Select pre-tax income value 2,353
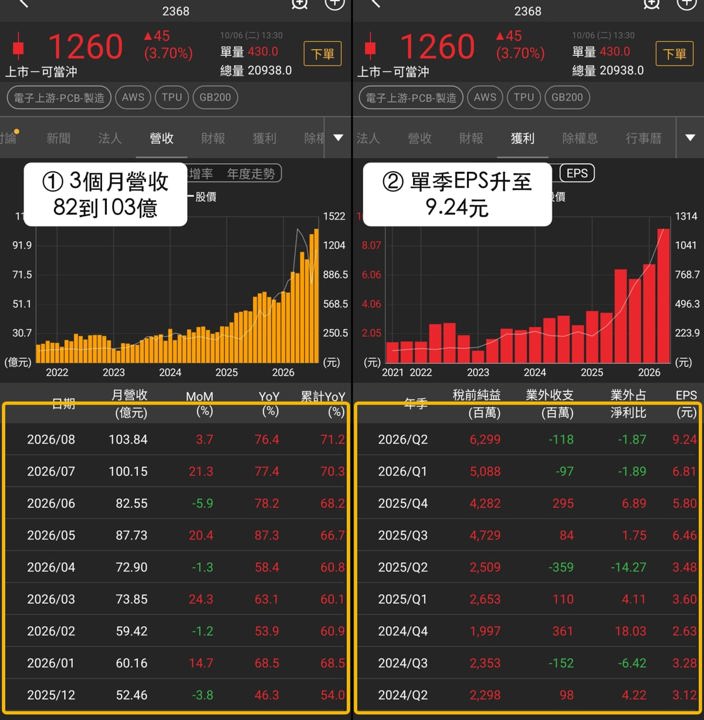The width and height of the screenshot is (704, 720). click(x=485, y=663)
